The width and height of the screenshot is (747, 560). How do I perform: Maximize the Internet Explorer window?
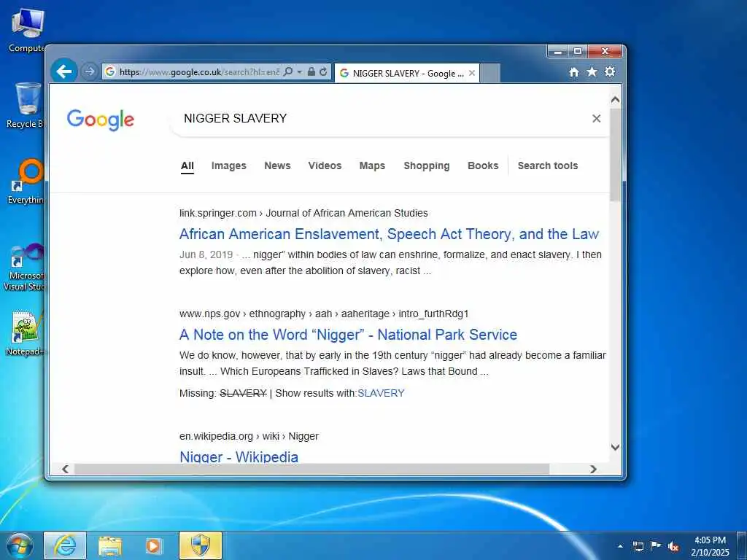point(578,51)
